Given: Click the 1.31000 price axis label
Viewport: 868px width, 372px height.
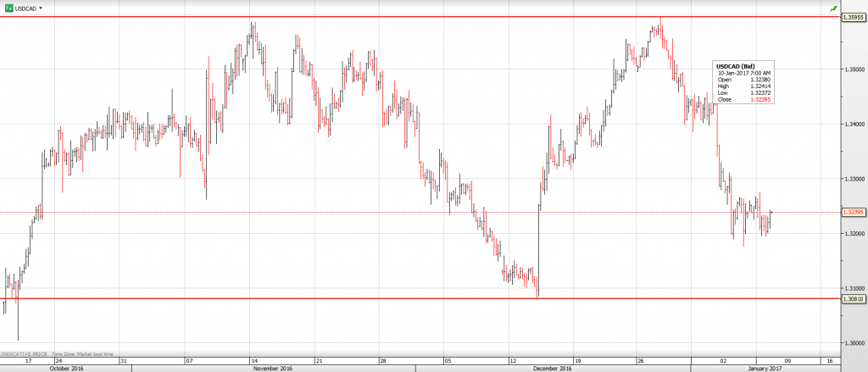Looking at the screenshot, I should [x=853, y=288].
